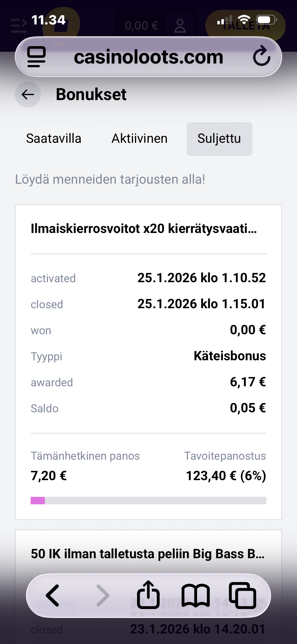Open Safari bookmarks book icon
This screenshot has width=297, height=644.
[x=196, y=595]
